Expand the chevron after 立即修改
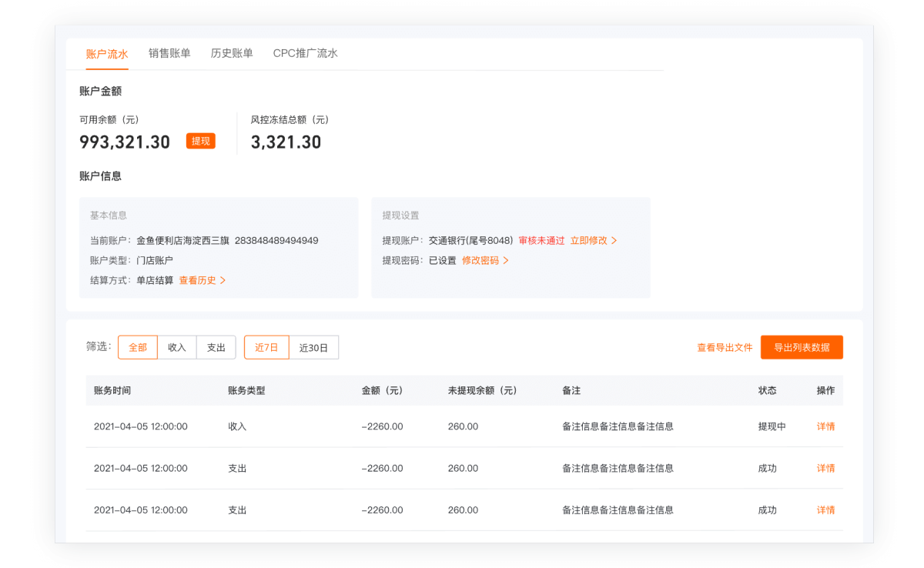The image size is (924, 568). click(x=615, y=240)
